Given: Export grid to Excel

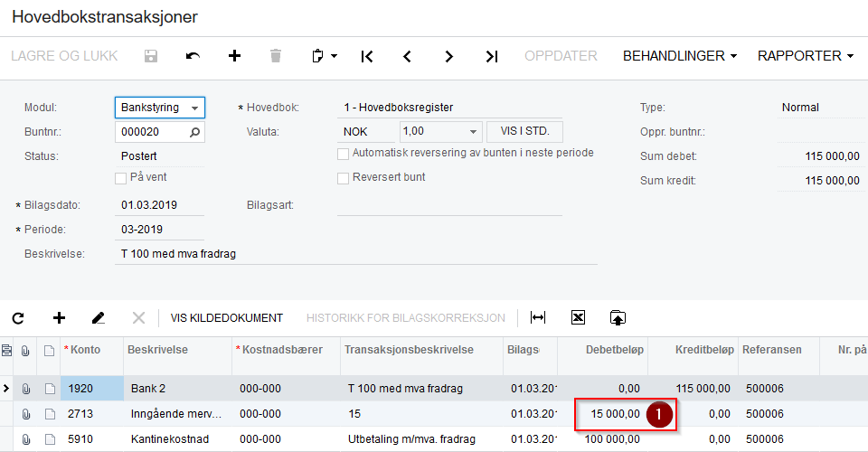Looking at the screenshot, I should click(578, 317).
